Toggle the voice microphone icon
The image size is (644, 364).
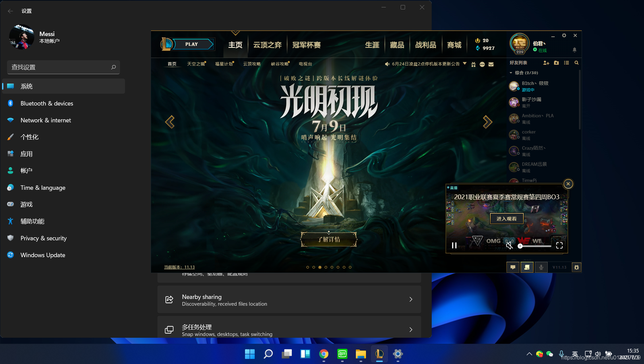coord(541,267)
